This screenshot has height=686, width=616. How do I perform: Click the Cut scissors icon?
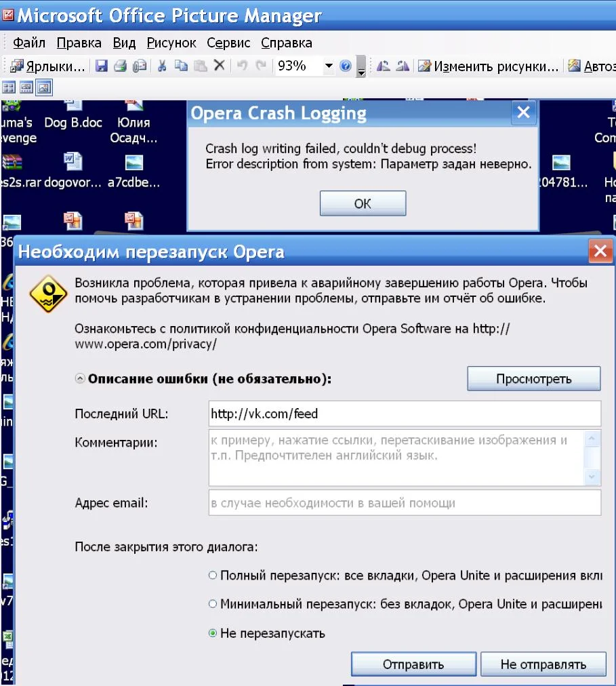pos(162,66)
